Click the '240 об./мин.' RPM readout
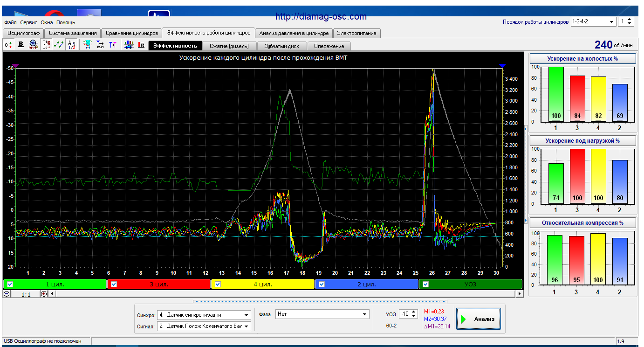The width and height of the screenshot is (644, 347). tap(614, 45)
